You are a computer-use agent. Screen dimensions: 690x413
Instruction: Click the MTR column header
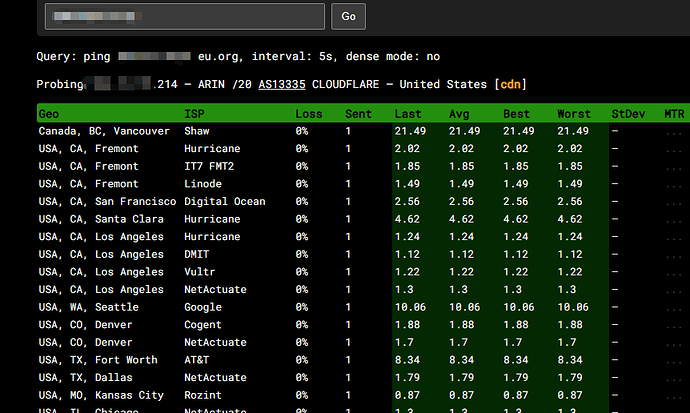point(674,114)
